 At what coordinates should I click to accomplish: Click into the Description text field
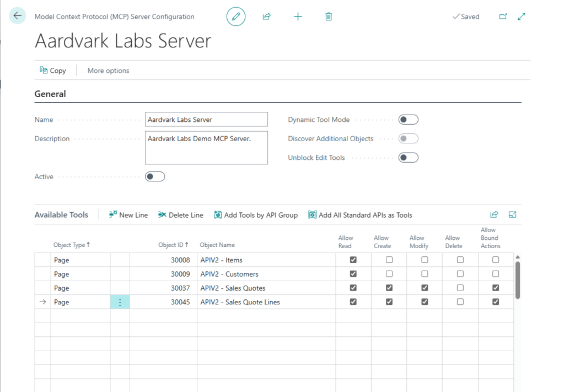(206, 147)
